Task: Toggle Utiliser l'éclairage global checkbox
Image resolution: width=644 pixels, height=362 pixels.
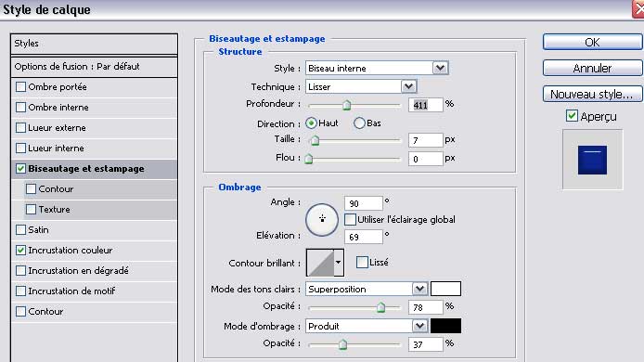Action: tap(350, 219)
